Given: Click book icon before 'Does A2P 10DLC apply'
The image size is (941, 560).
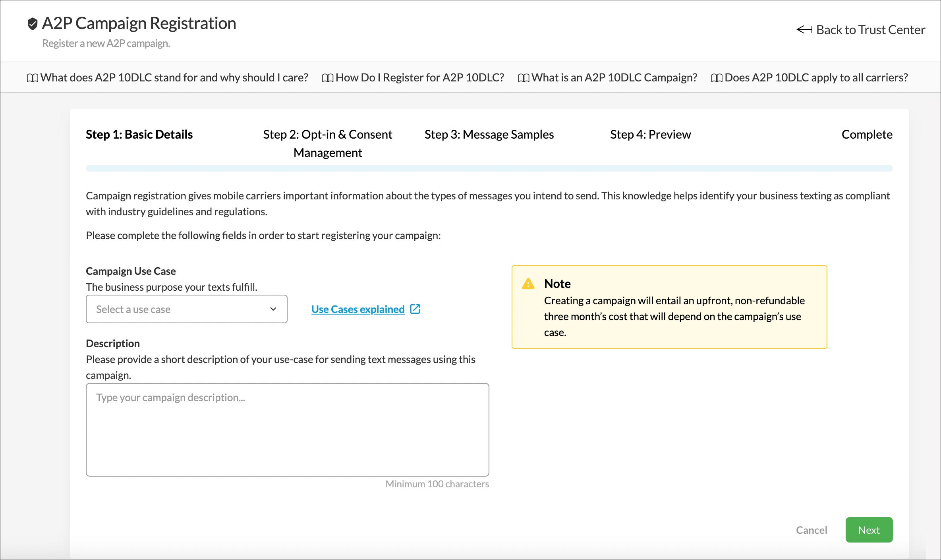Looking at the screenshot, I should pyautogui.click(x=716, y=78).
